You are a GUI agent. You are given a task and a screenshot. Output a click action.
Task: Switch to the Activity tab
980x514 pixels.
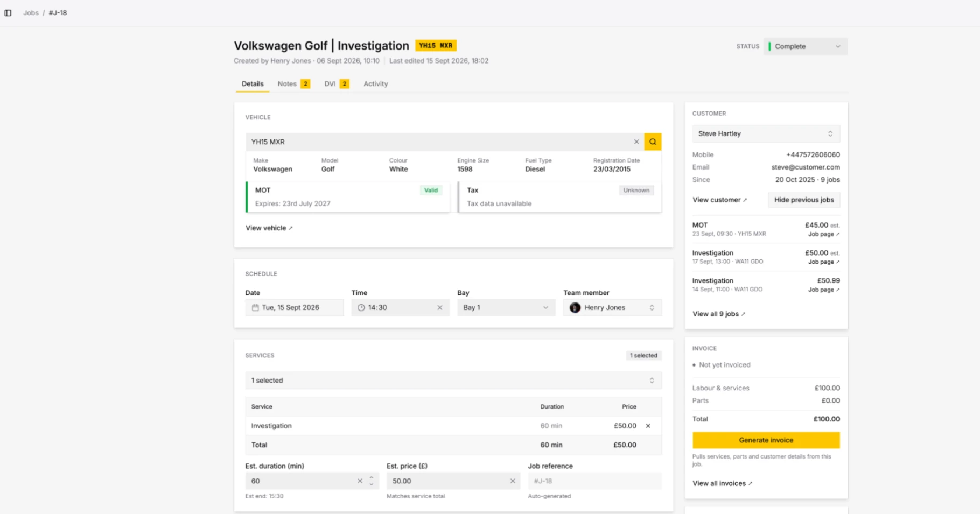376,84
